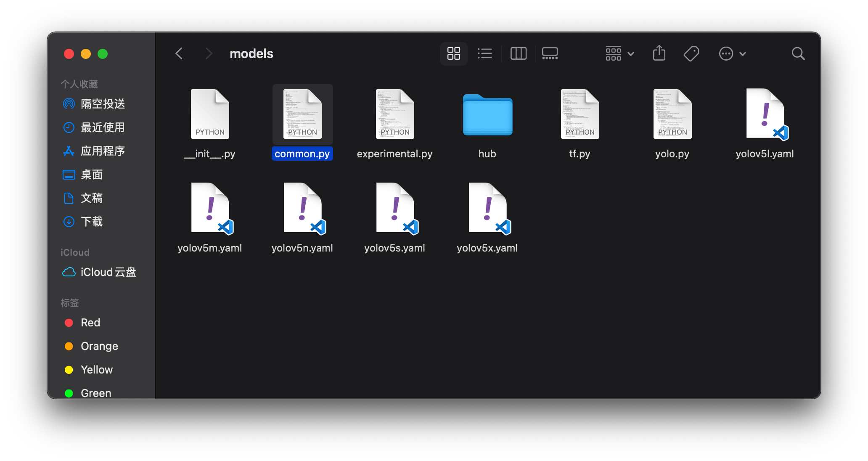
Task: Click the yolov5m.yaml filename label
Action: [210, 248]
